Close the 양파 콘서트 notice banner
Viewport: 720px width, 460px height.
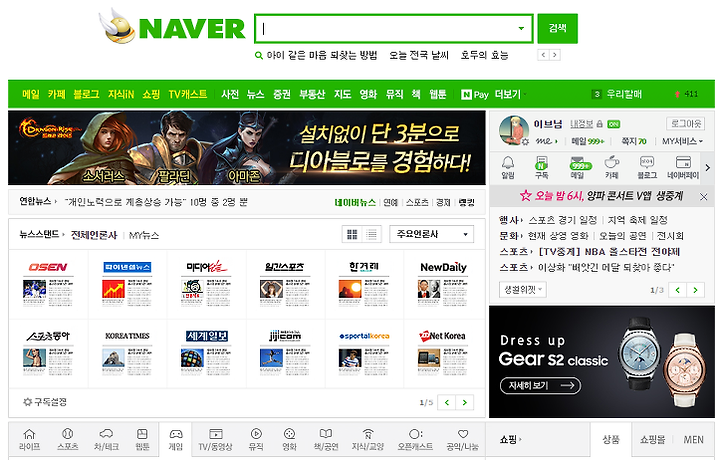coord(703,196)
